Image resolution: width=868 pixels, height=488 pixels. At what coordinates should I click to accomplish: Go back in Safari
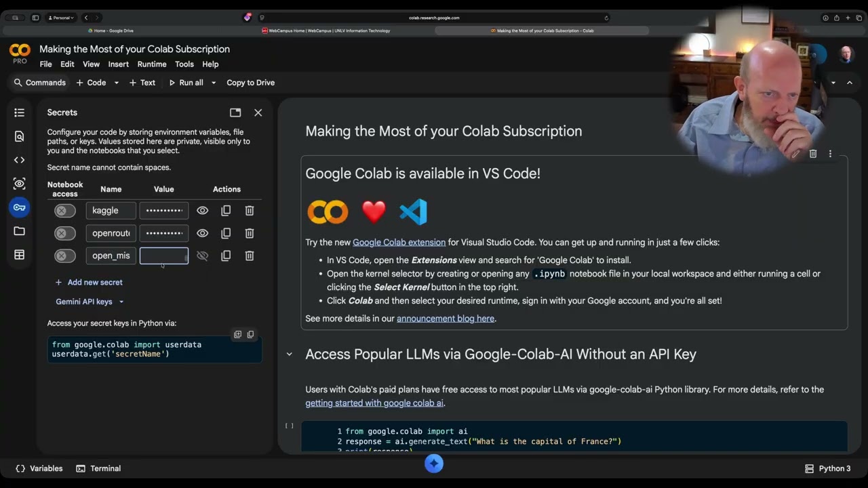point(85,18)
